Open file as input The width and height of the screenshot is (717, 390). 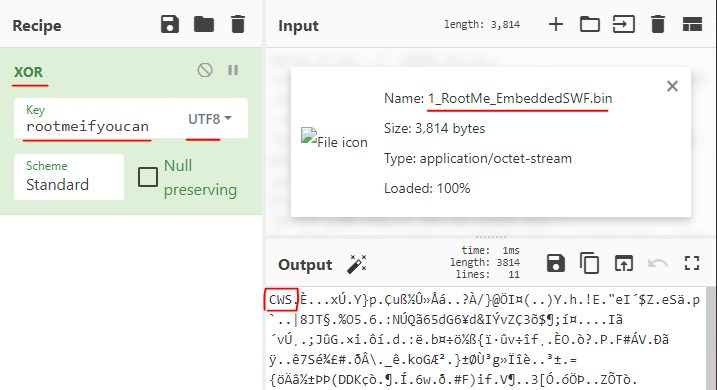[624, 24]
